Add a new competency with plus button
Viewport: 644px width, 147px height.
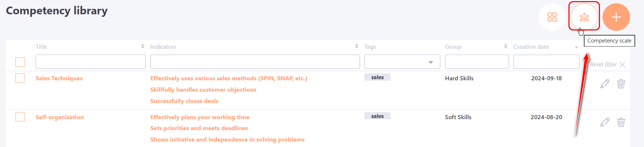pyautogui.click(x=616, y=17)
